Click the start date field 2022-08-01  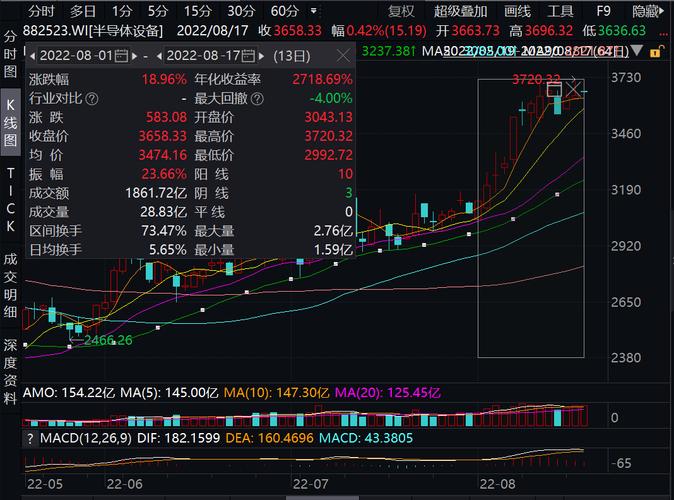pos(76,56)
